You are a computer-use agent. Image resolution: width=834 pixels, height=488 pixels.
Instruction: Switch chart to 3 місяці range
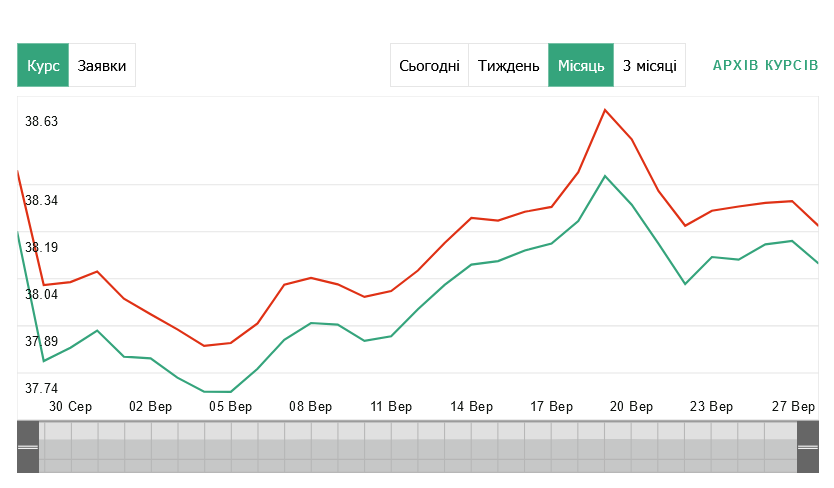(x=649, y=66)
